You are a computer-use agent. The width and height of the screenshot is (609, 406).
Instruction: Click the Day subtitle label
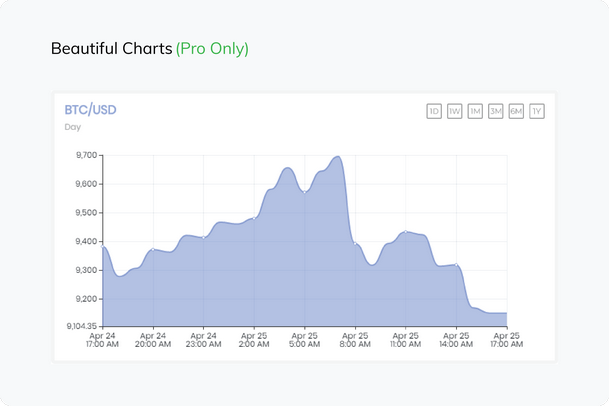click(x=73, y=127)
